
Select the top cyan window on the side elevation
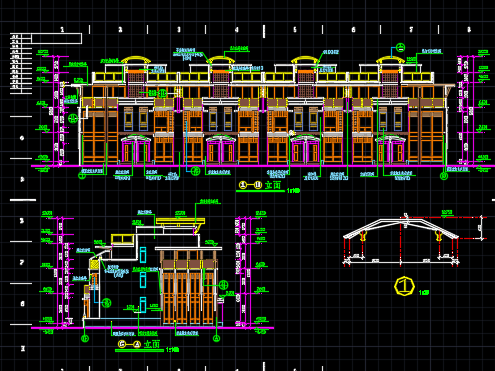click(x=143, y=255)
